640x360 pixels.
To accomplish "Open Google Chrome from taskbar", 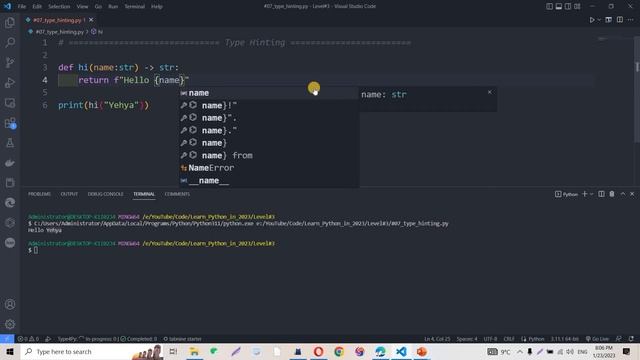I will (339, 351).
